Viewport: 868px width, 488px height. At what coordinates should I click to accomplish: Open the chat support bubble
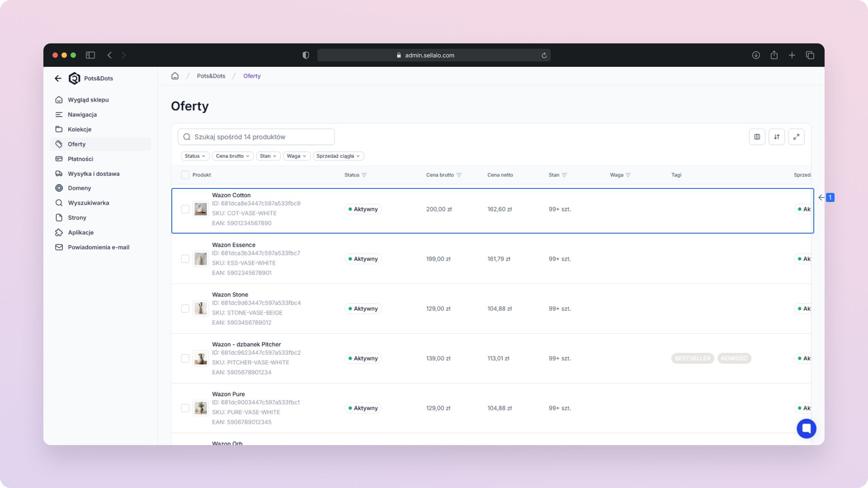pyautogui.click(x=806, y=428)
